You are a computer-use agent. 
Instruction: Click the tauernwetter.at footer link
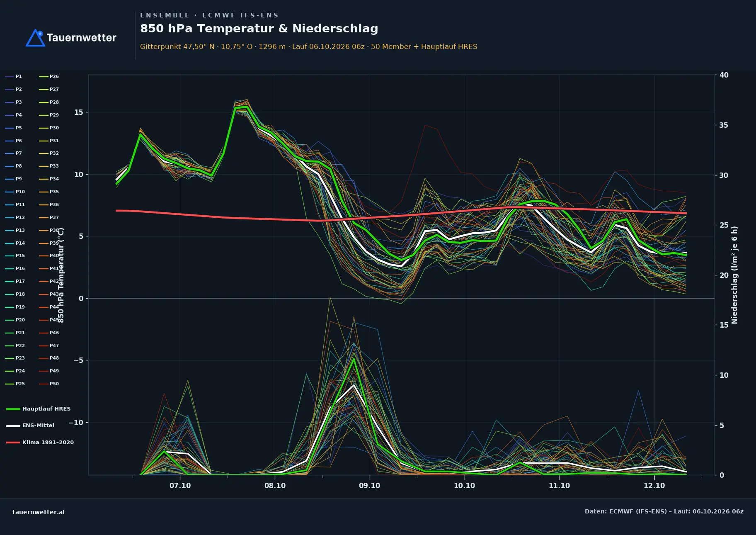click(x=39, y=512)
